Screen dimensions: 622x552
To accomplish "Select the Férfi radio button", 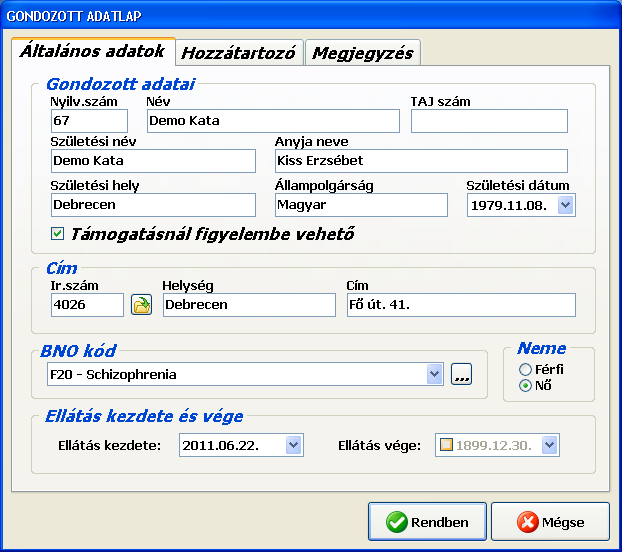I will click(525, 370).
